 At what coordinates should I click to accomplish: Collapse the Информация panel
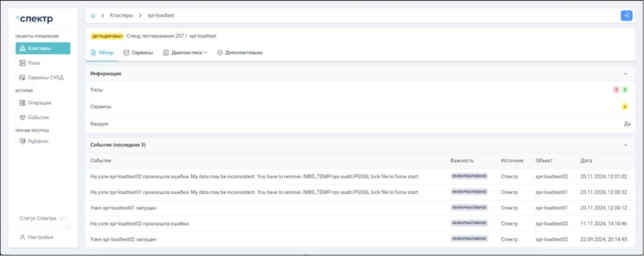626,73
